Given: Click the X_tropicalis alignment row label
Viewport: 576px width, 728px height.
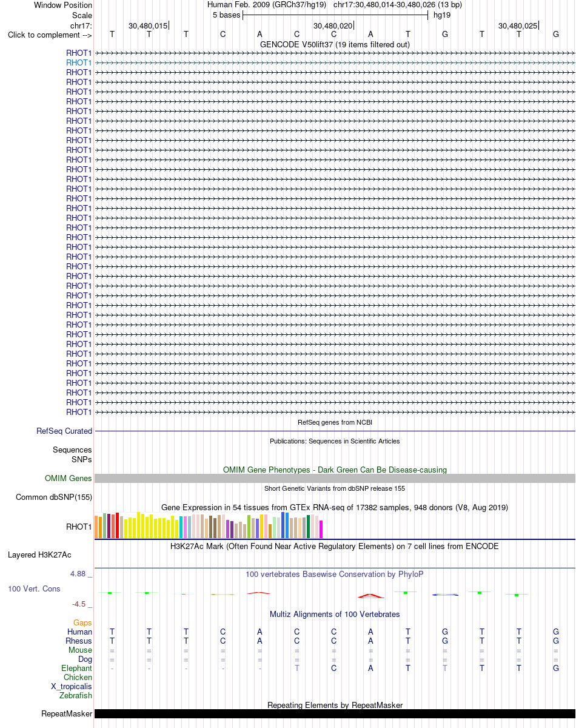Looking at the screenshot, I should [72, 686].
